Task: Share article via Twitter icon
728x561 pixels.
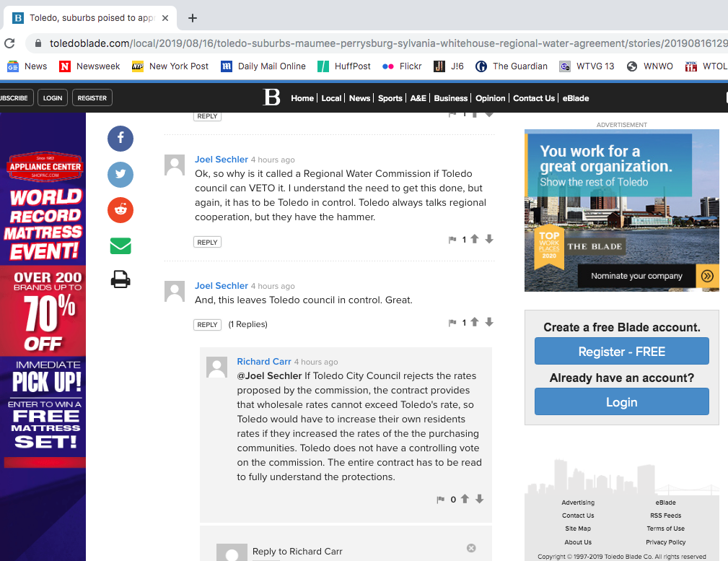Action: pos(120,174)
